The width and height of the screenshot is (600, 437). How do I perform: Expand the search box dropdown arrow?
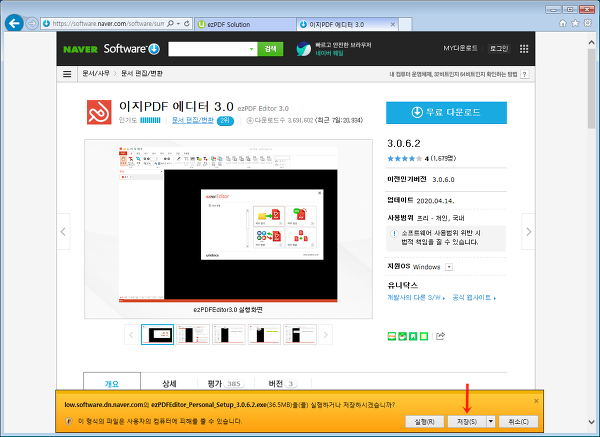click(x=251, y=49)
